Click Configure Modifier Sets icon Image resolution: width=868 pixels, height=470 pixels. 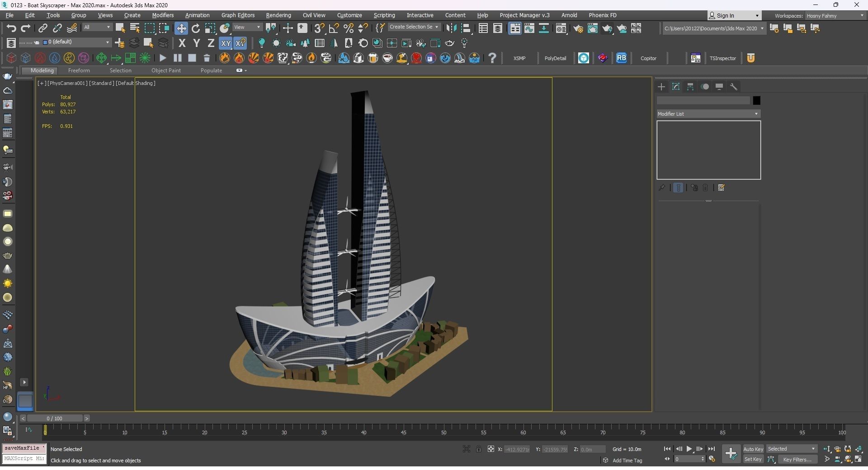(x=722, y=188)
